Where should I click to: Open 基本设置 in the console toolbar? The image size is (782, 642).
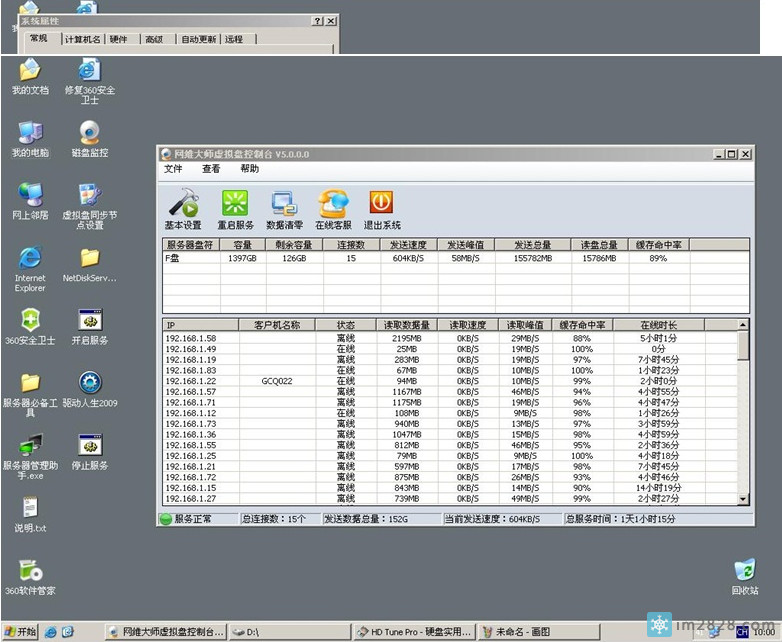pos(183,210)
